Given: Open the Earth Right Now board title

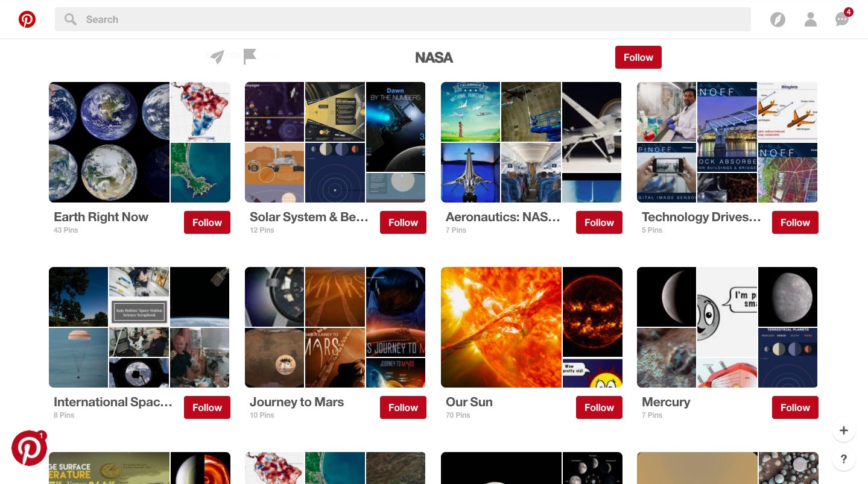Looking at the screenshot, I should [x=101, y=217].
